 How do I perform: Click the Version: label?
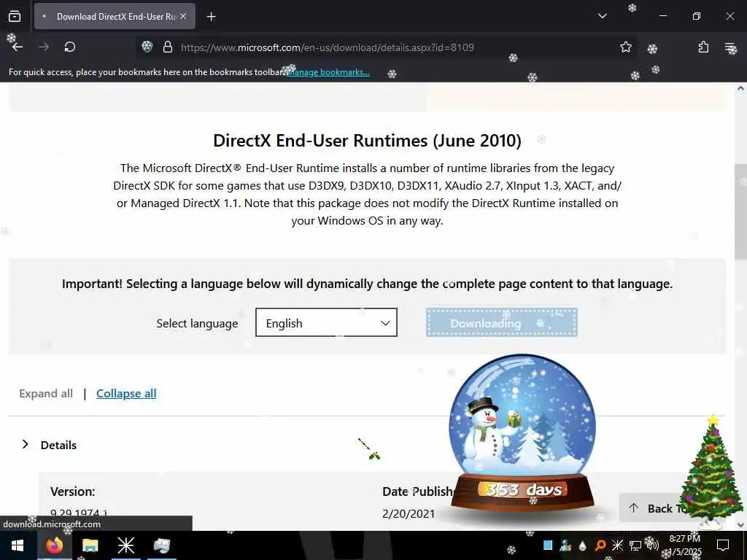[72, 491]
